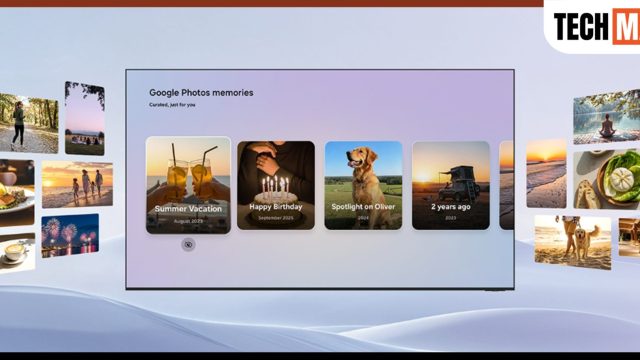
Task: Select the salad bowl photo
Action: click(607, 180)
